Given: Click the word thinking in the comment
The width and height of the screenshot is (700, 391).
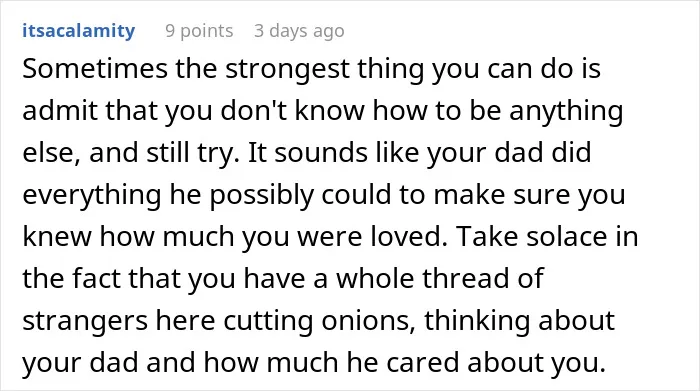Looking at the screenshot, I should (x=477, y=321).
